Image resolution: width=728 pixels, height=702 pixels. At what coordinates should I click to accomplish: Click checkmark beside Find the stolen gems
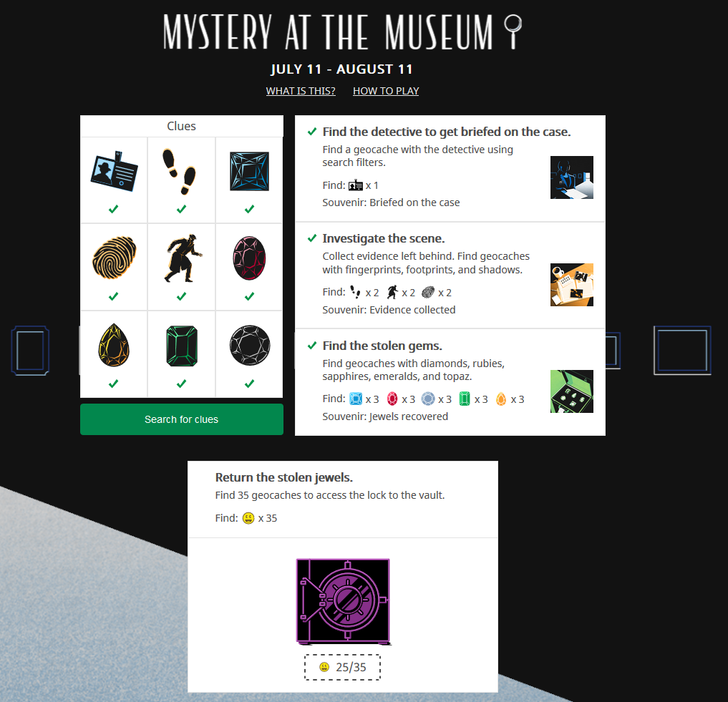312,346
